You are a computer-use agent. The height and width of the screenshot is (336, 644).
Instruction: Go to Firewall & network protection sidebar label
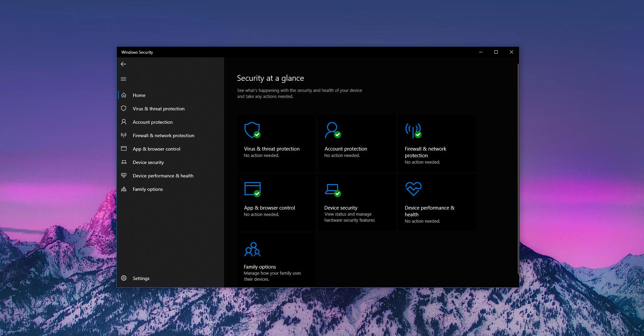tap(163, 135)
